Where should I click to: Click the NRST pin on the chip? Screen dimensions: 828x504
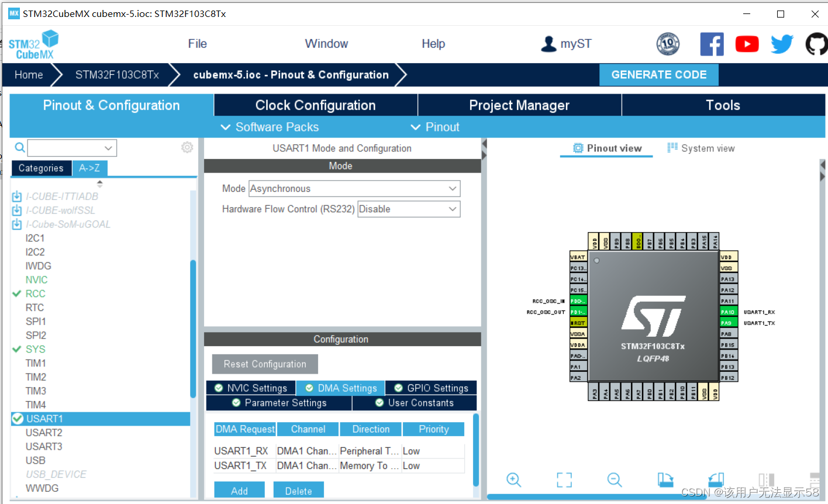(x=578, y=323)
